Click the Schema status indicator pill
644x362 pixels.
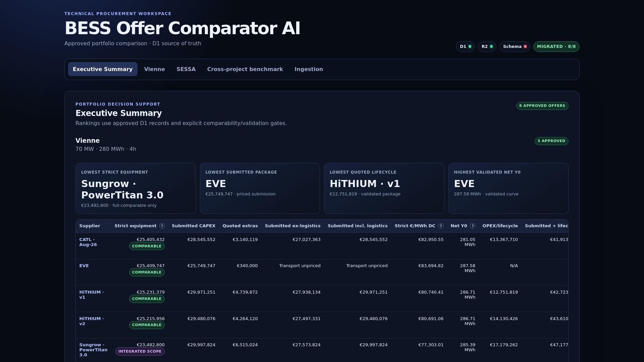coord(515,47)
